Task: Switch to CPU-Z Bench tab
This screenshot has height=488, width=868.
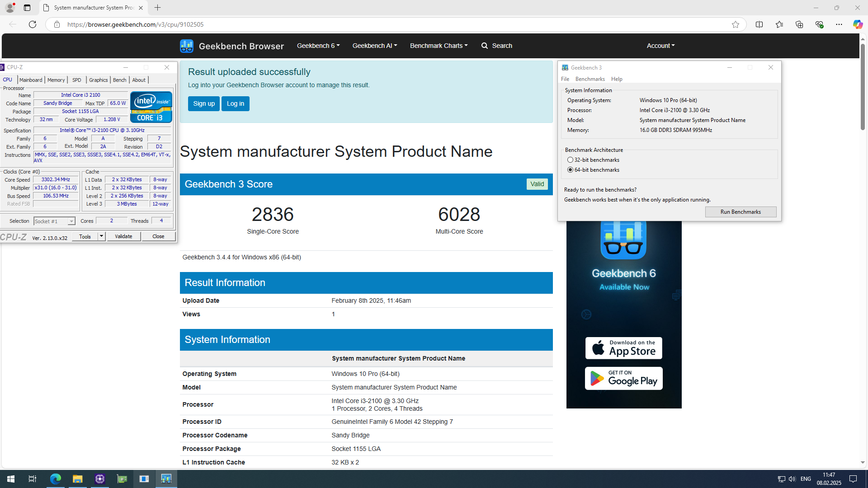Action: tap(120, 80)
